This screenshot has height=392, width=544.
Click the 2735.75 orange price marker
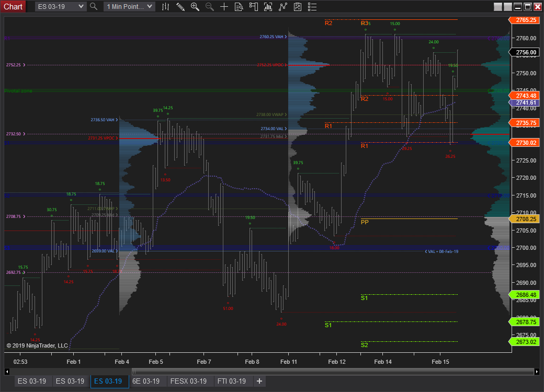coord(524,123)
